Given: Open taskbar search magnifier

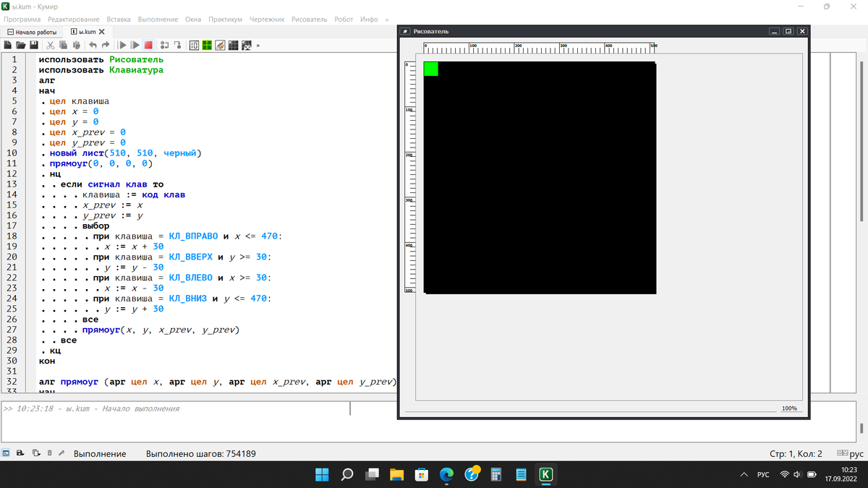Looking at the screenshot, I should tap(347, 474).
